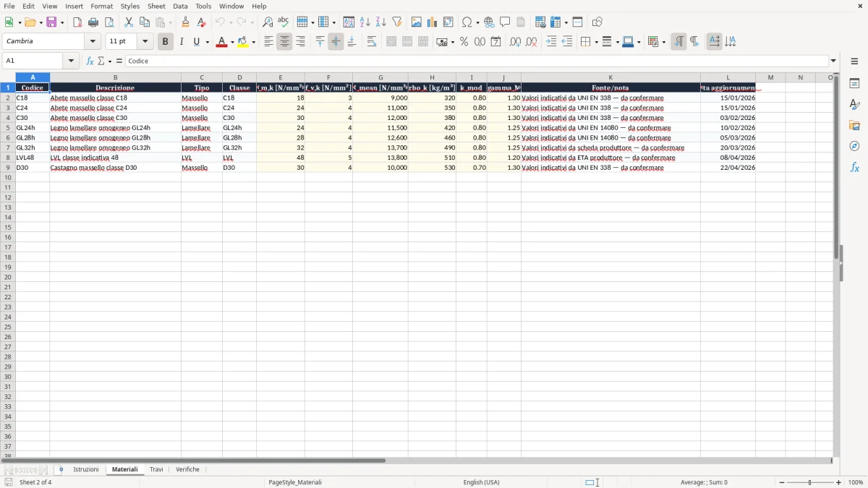This screenshot has height=488, width=868.
Task: Run the spelling check icon
Action: (284, 22)
